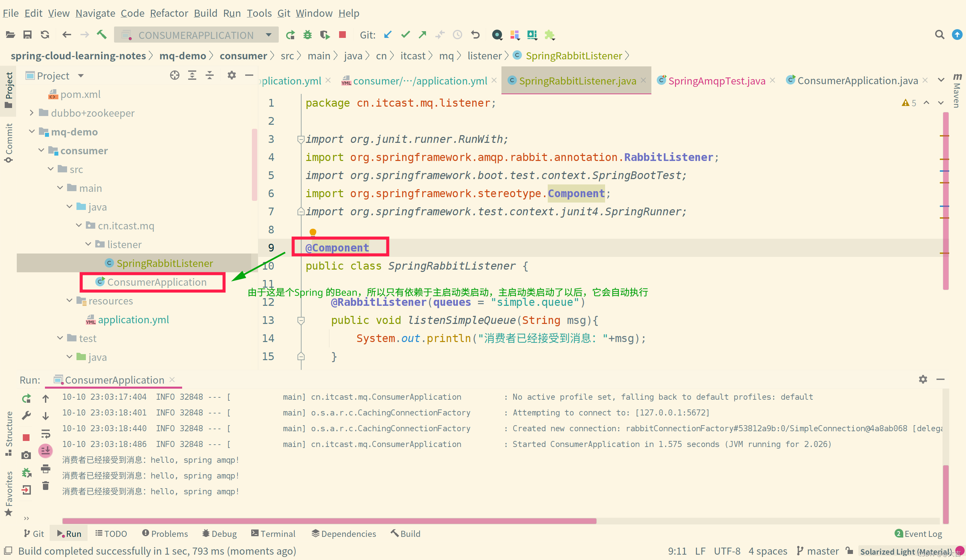Image resolution: width=966 pixels, height=560 pixels.
Task: Switch to SpringAmqpTest.java tab
Action: point(716,80)
